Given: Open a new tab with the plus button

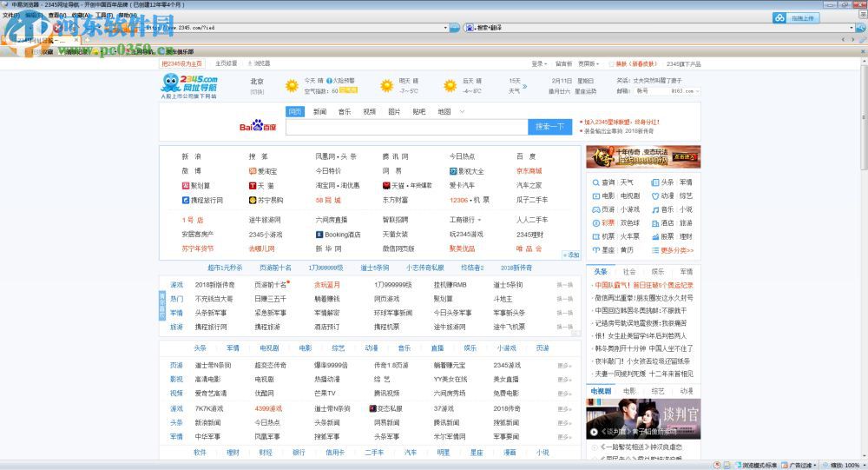Looking at the screenshot, I should coord(86,40).
